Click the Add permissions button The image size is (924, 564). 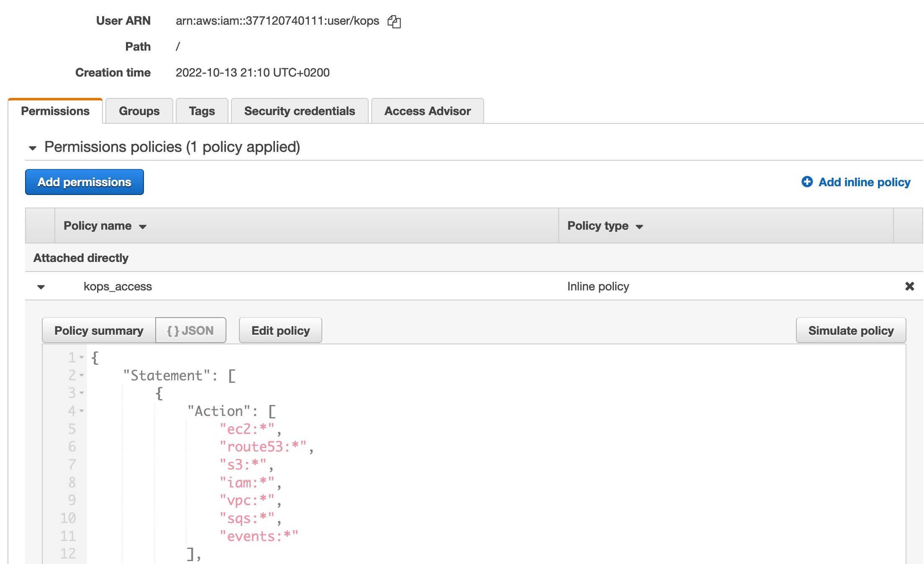click(x=85, y=182)
